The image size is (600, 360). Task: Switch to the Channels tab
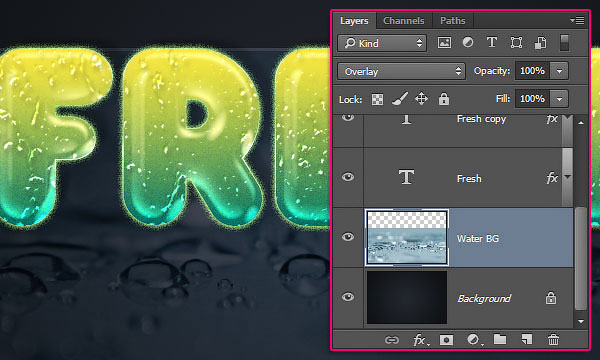click(404, 21)
